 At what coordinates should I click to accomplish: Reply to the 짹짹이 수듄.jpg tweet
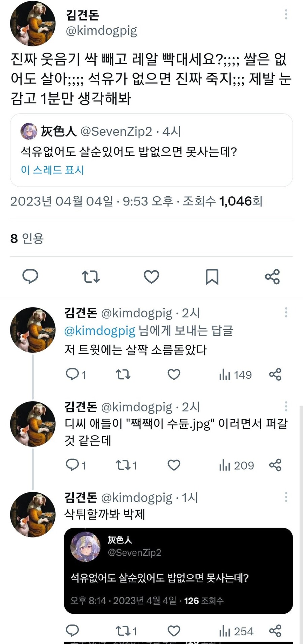click(72, 465)
